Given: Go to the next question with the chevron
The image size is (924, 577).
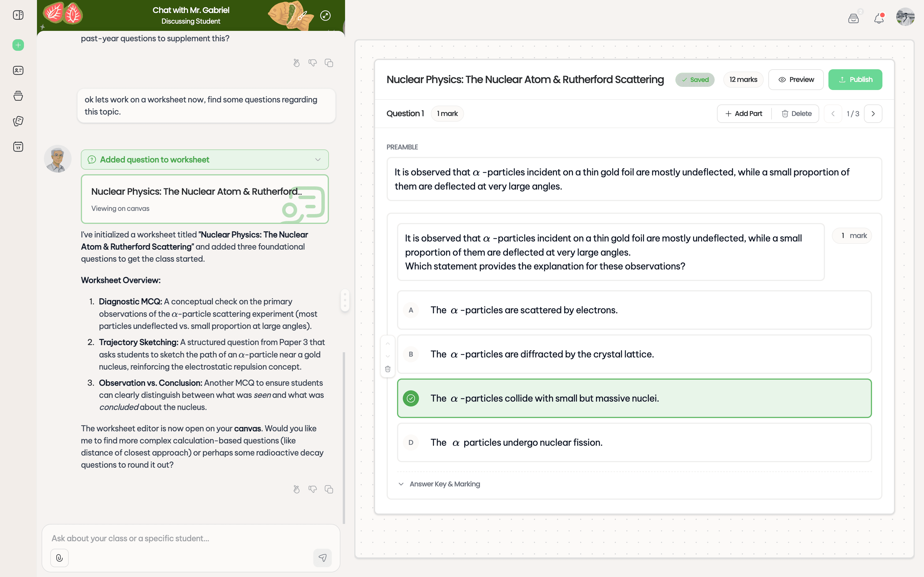Looking at the screenshot, I should pyautogui.click(x=873, y=113).
